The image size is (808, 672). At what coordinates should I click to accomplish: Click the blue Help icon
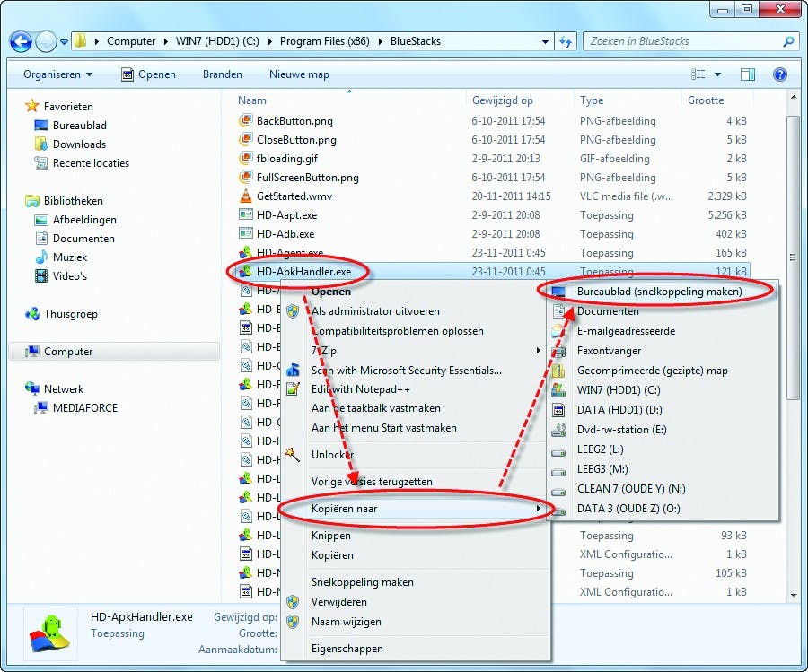point(780,74)
